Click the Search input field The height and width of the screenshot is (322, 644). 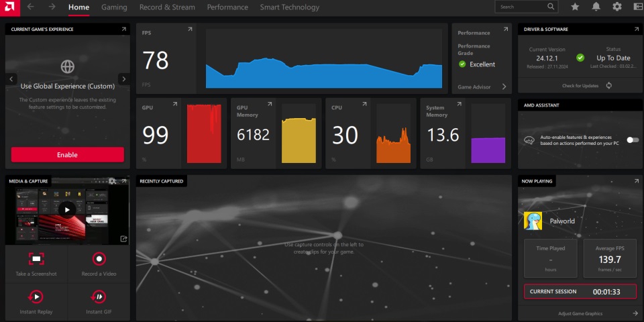coord(527,7)
